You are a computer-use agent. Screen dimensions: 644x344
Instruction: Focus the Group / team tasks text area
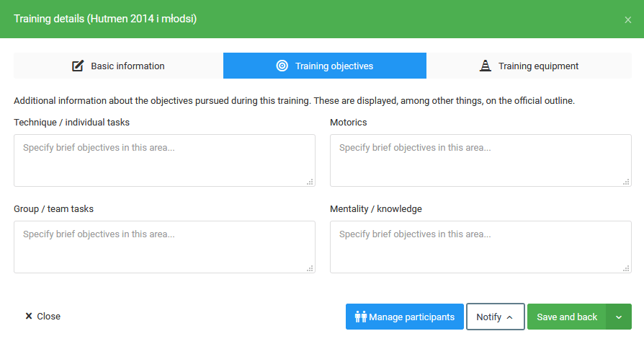point(164,247)
